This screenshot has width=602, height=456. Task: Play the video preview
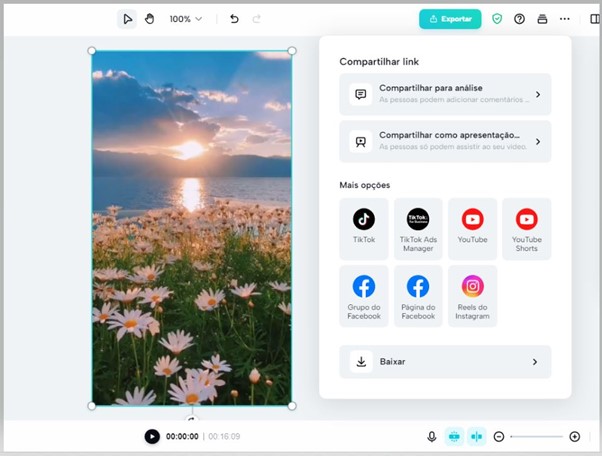click(x=151, y=436)
